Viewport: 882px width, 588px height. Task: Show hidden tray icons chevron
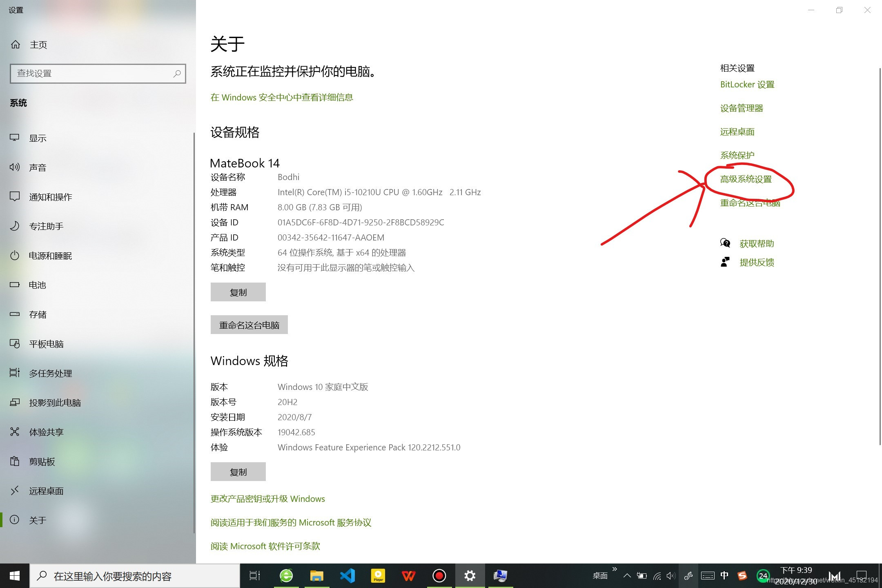coord(627,576)
